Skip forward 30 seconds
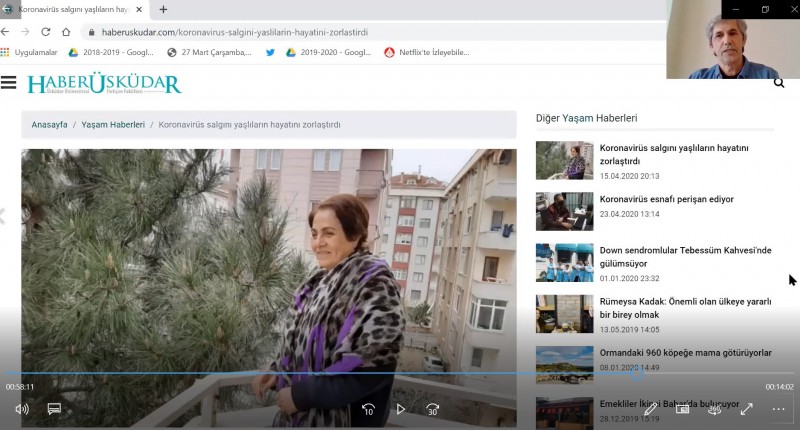The height and width of the screenshot is (430, 800). [432, 409]
